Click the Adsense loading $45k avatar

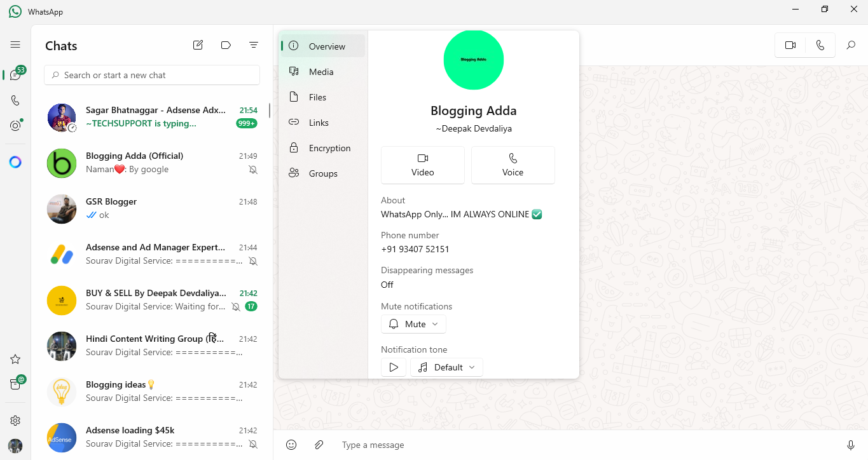[x=62, y=438]
